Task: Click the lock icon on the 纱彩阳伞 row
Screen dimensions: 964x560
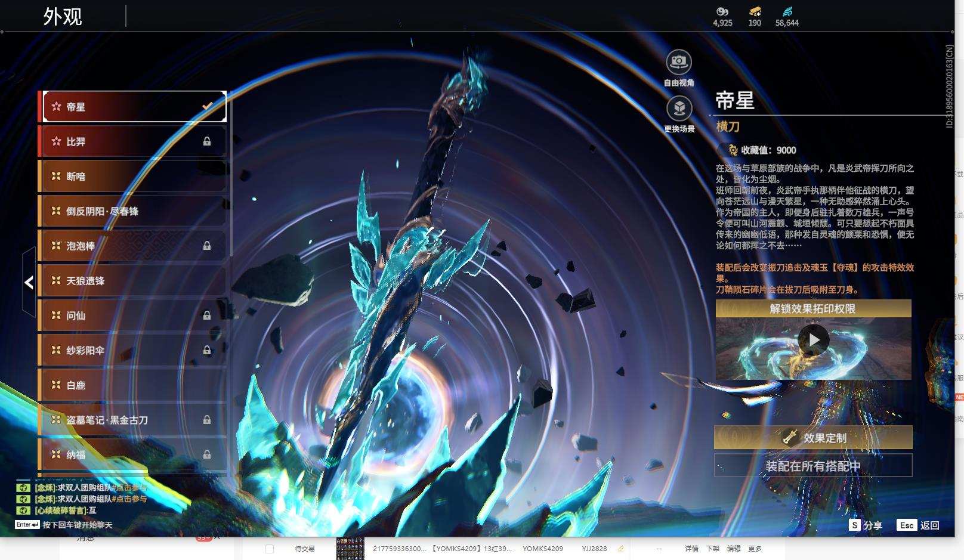Action: click(207, 350)
